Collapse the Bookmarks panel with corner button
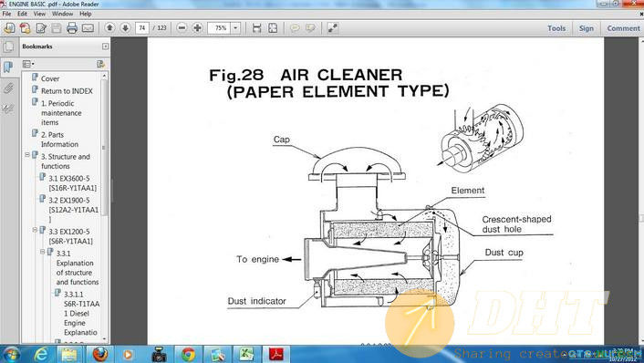 click(x=106, y=47)
